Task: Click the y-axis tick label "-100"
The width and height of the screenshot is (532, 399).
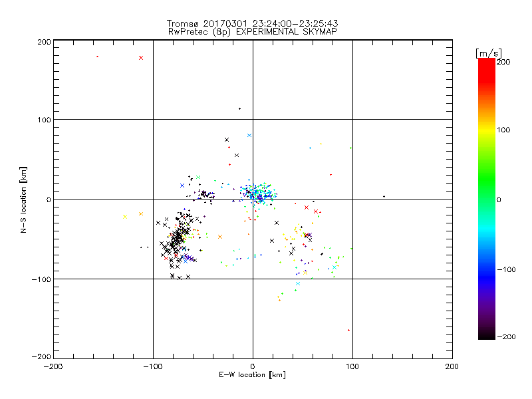Action: coord(41,279)
